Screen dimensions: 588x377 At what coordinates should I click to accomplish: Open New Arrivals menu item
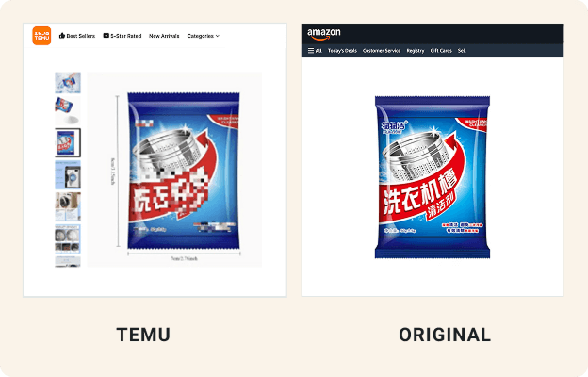pyautogui.click(x=164, y=36)
